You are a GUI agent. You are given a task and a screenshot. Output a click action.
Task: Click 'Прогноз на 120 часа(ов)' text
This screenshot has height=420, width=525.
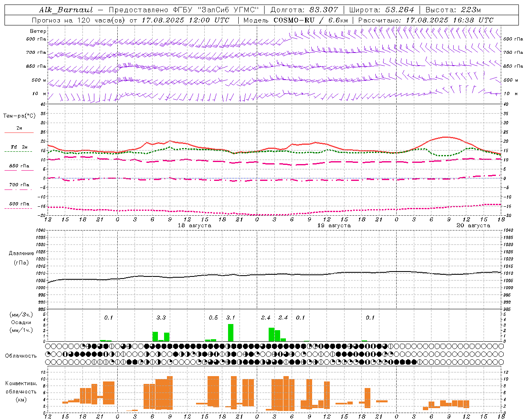tap(79, 20)
